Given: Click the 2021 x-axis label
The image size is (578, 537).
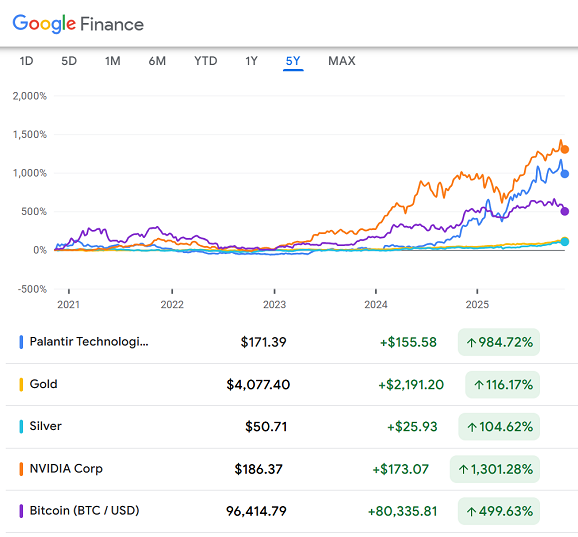Looking at the screenshot, I should click(69, 304).
